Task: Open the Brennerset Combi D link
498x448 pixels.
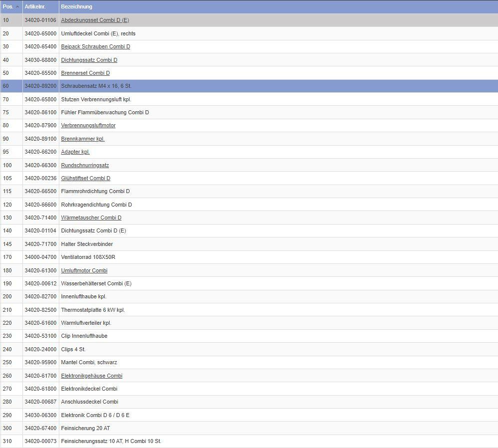Action: coord(85,73)
